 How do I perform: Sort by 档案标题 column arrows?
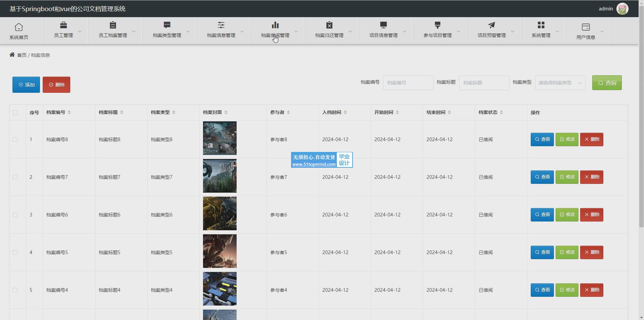pos(122,112)
